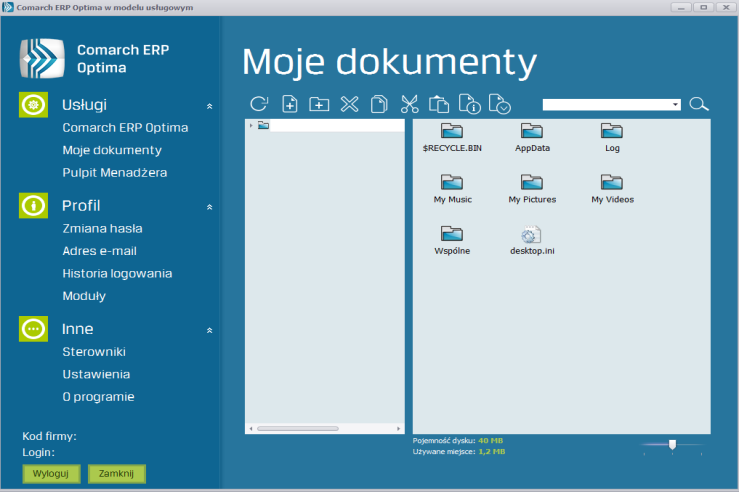739x492 pixels.
Task: Click the Wyloguj button
Action: (x=51, y=474)
